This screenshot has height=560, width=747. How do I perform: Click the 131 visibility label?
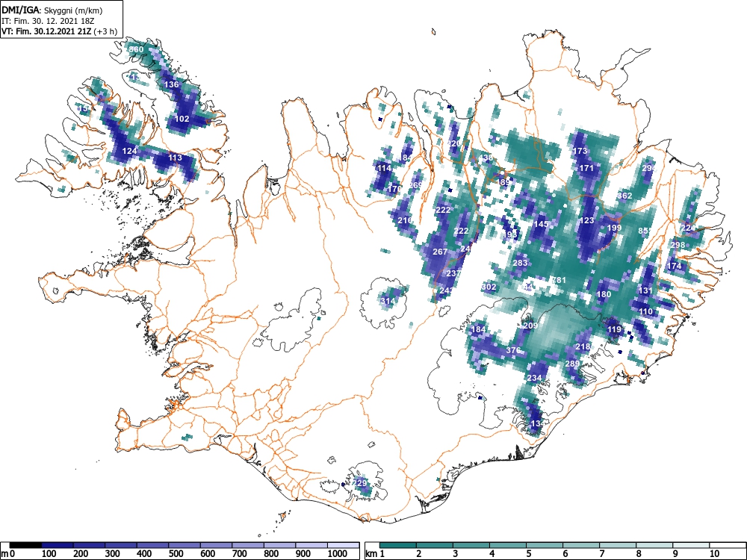[645, 291]
